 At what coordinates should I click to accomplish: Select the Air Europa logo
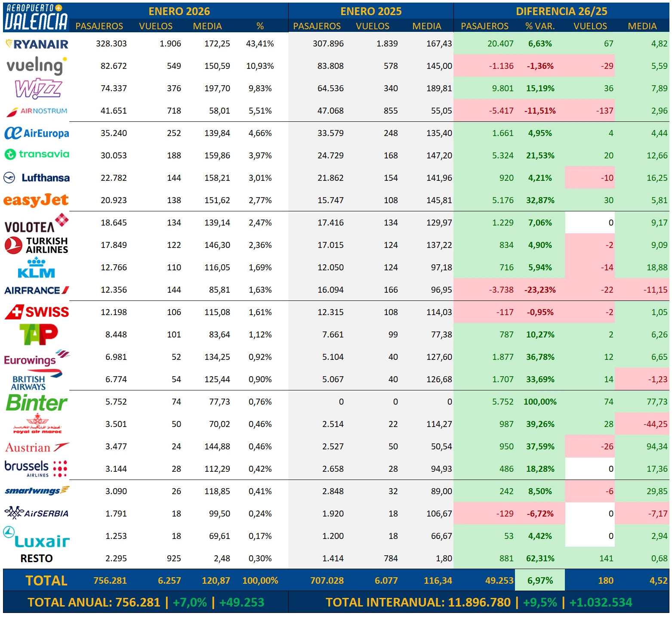(37, 133)
